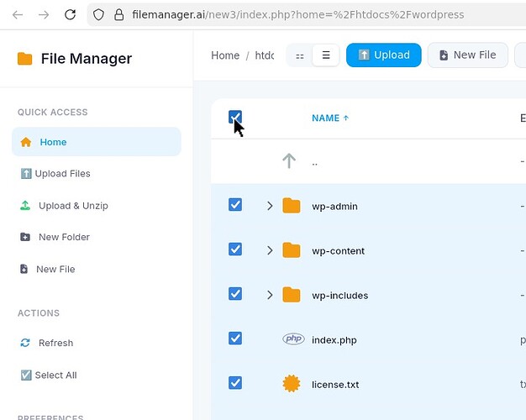Switch to list view icon
526x420 pixels.
coord(326,55)
